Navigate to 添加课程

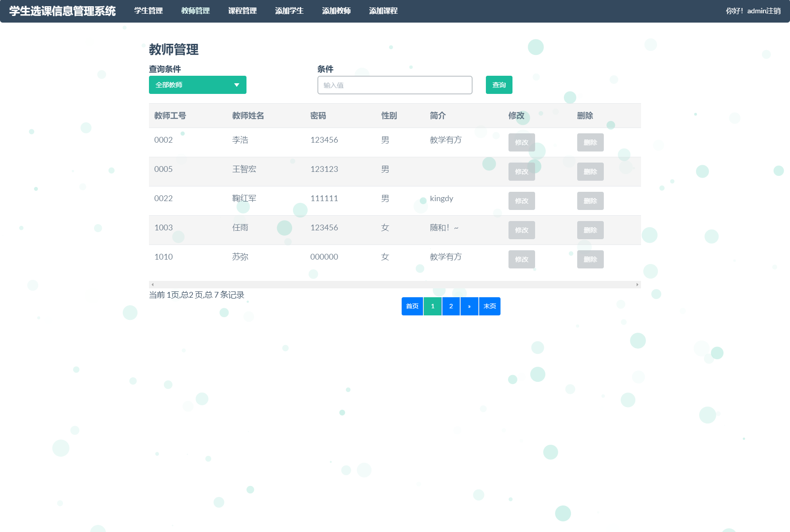click(383, 11)
